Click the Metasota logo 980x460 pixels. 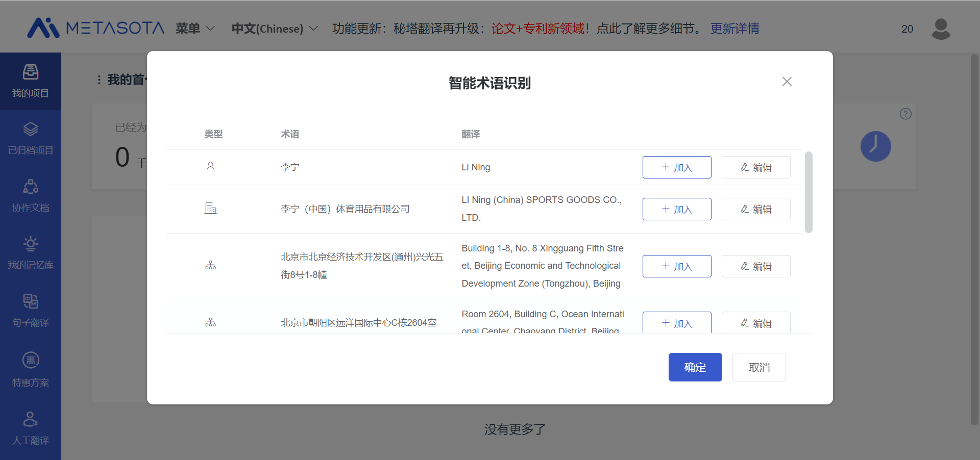[96, 28]
